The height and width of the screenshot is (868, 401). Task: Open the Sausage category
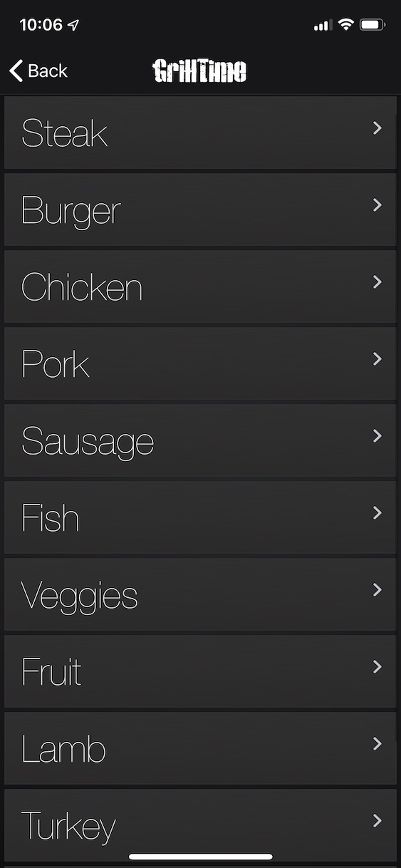(x=200, y=440)
